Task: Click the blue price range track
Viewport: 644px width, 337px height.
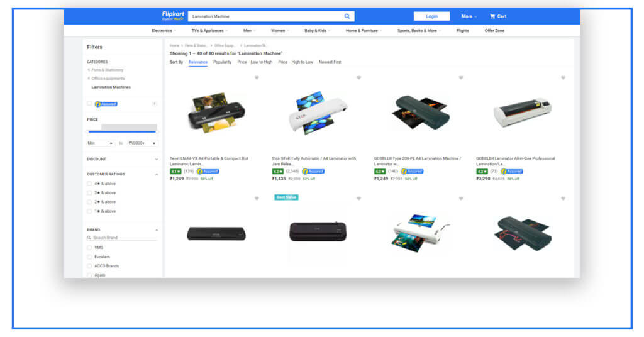Action: tap(123, 132)
